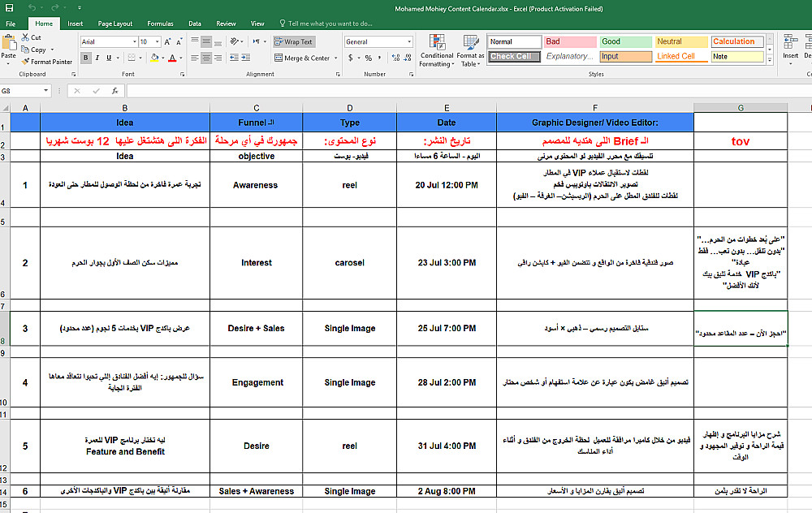Apply Top Align to cell
812x513 pixels.
coord(195,42)
